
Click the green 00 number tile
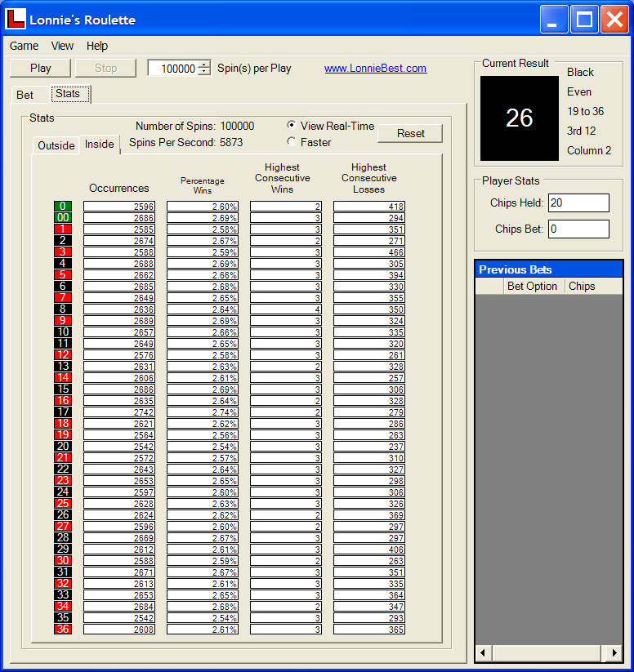coord(63,218)
